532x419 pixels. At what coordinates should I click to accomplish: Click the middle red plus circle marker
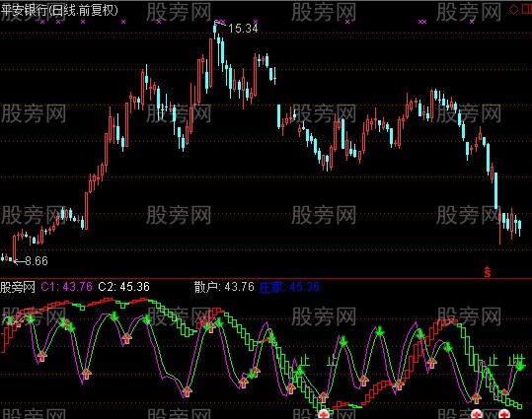coord(477,413)
